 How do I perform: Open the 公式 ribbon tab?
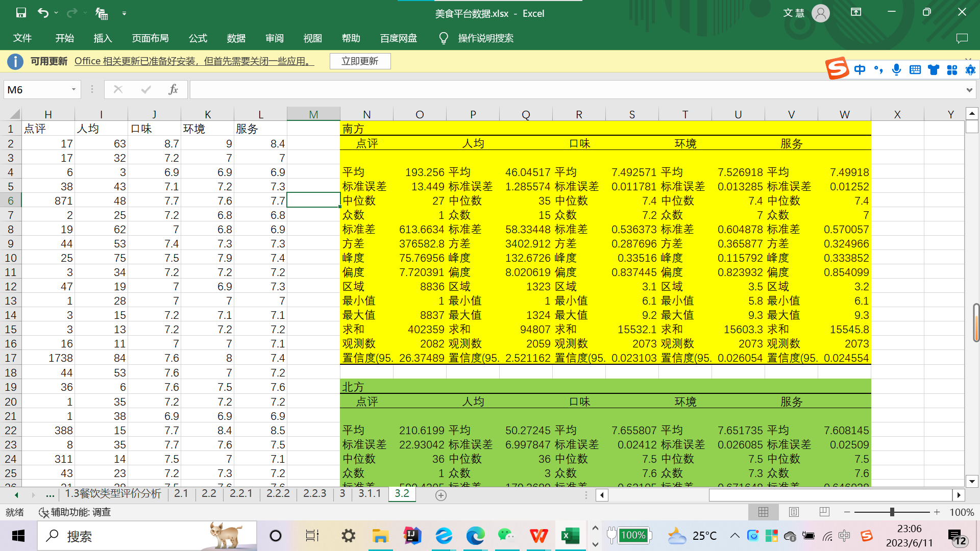(198, 38)
